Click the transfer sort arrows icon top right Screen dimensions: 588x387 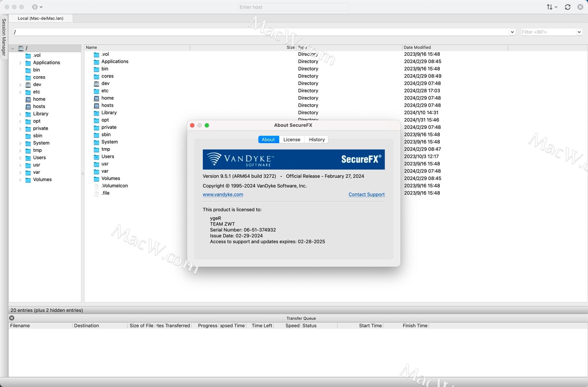[x=550, y=7]
